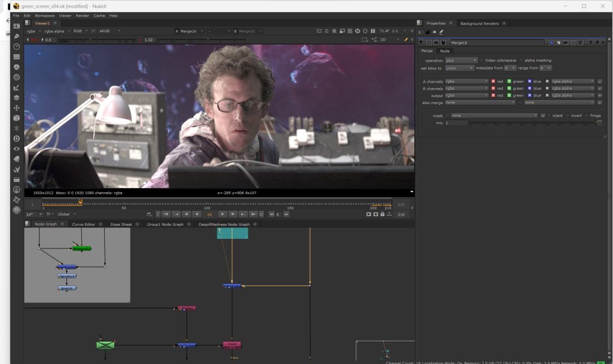
Task: Open the B channels rgba dropdown
Action: click(467, 89)
